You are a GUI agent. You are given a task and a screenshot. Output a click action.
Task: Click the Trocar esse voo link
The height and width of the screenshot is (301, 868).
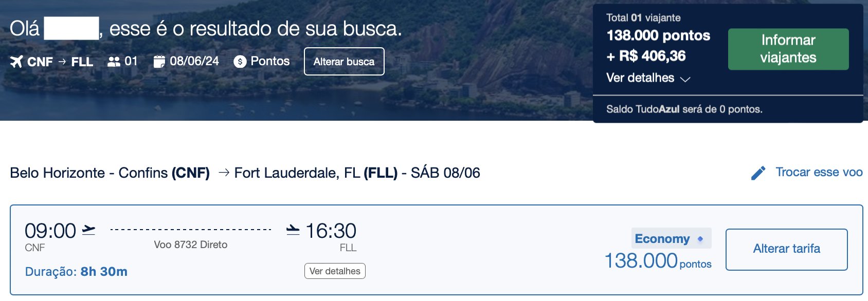tap(819, 173)
